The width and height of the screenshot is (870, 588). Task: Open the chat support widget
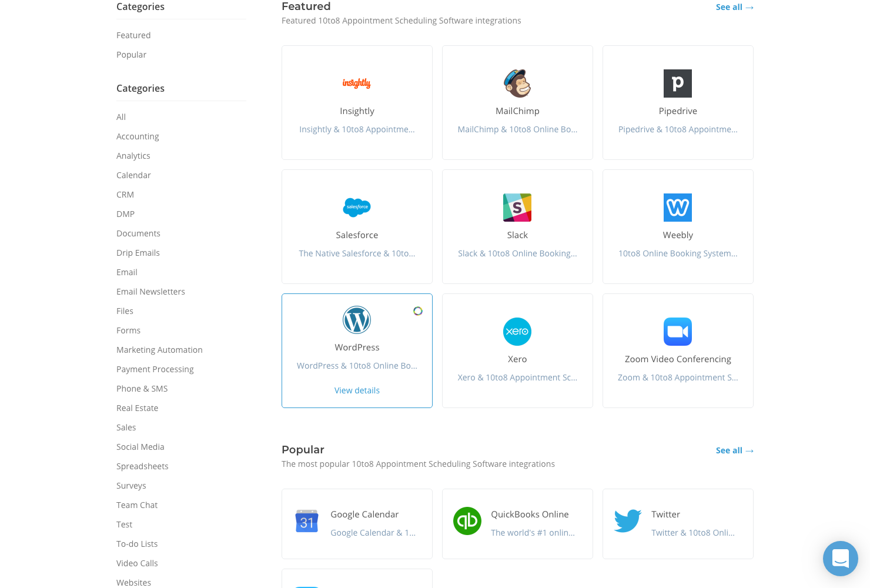(841, 559)
